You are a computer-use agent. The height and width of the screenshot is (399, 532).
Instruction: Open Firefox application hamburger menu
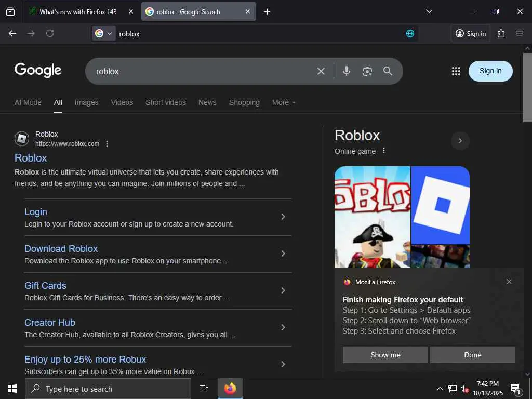coord(519,33)
